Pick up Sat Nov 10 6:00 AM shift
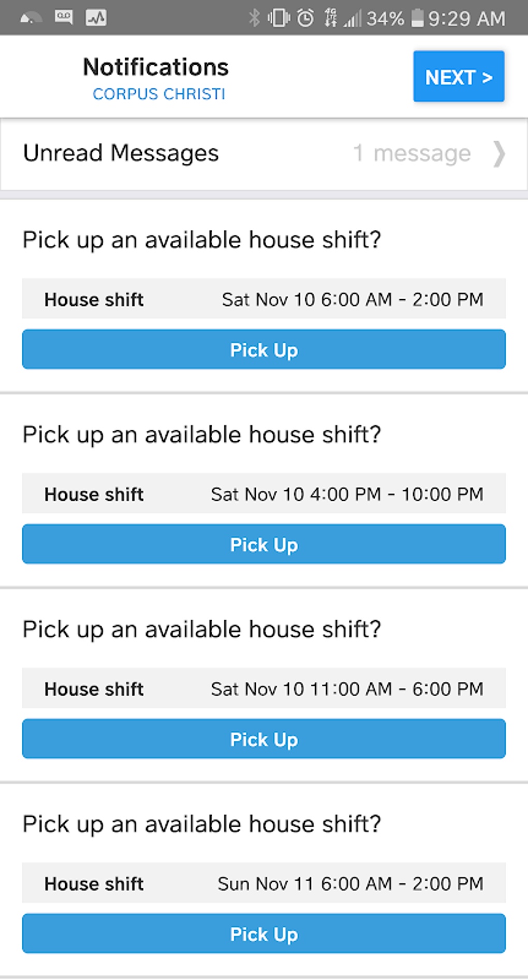The width and height of the screenshot is (528, 980). (264, 350)
